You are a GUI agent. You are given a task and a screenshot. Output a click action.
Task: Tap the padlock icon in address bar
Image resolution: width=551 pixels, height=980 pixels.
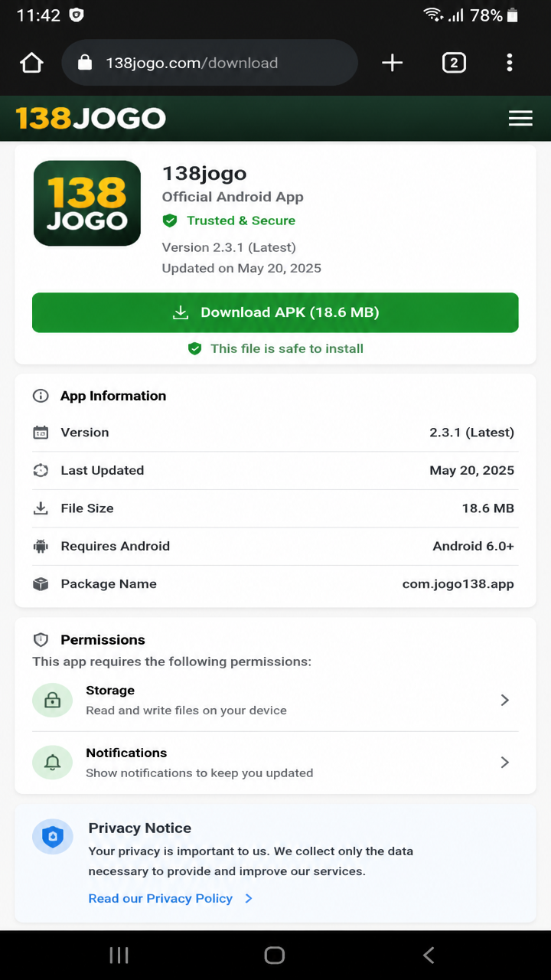[x=86, y=62]
